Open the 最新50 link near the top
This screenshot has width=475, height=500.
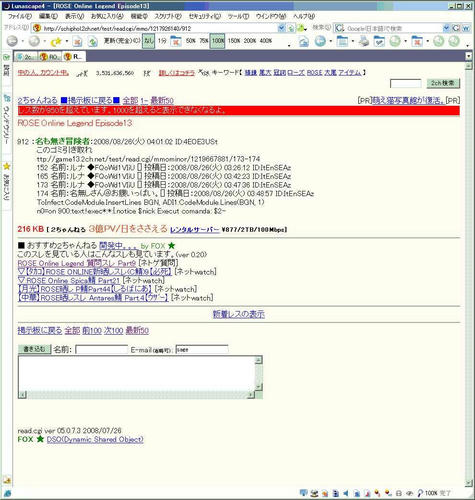coord(162,100)
